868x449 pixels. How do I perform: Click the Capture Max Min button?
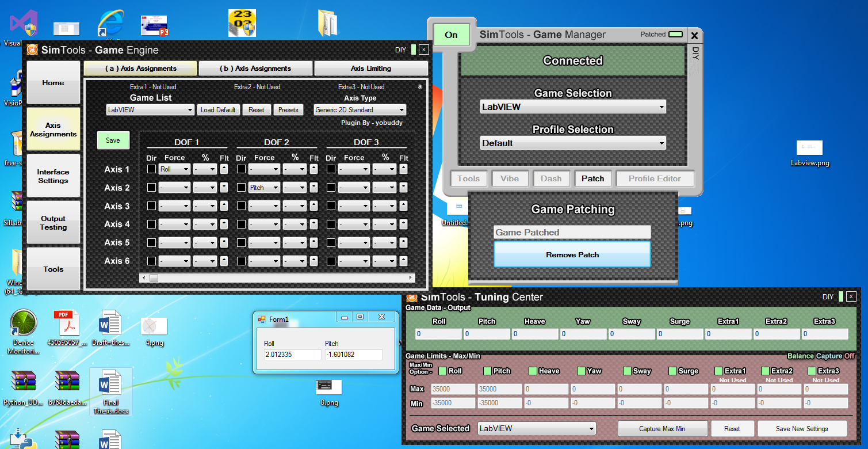click(661, 429)
